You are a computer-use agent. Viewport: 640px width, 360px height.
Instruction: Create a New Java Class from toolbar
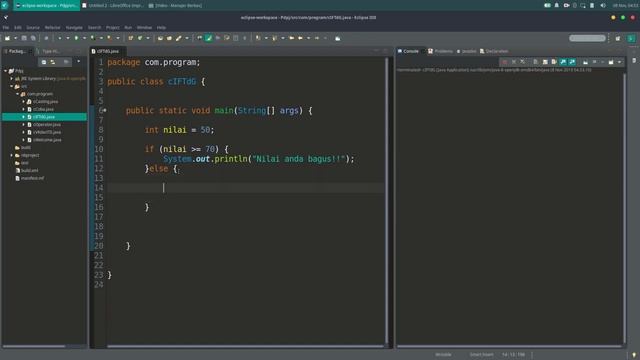(x=140, y=38)
